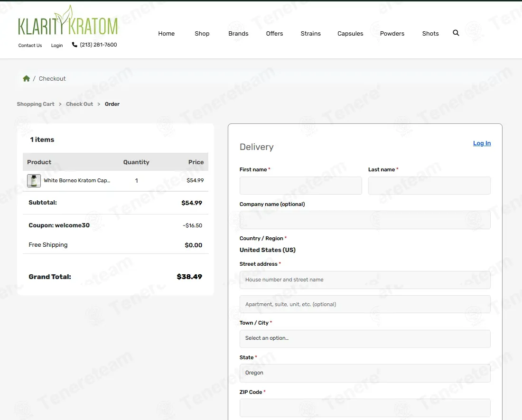Click the -$16.50 coupon discount
Screen dimensions: 522x420
tap(192, 225)
